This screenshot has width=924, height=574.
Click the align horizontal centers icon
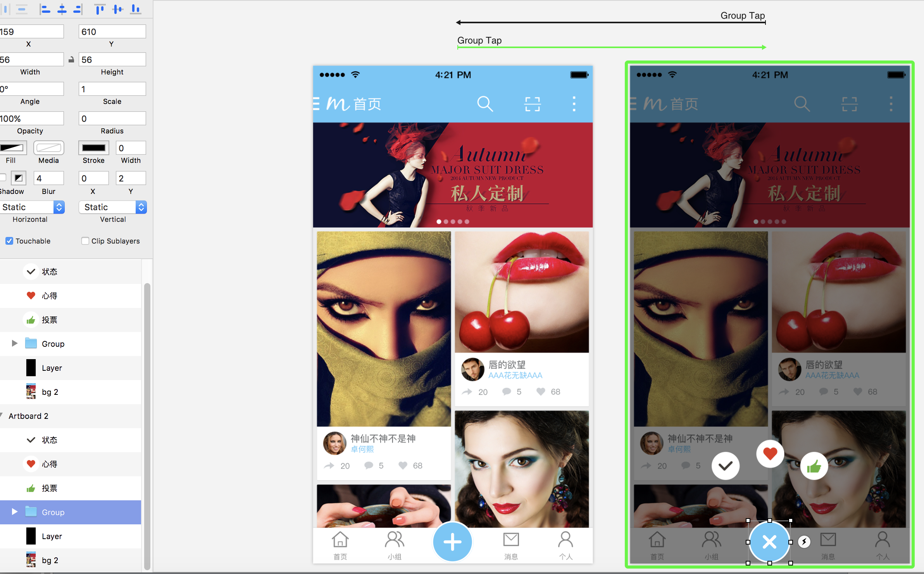click(62, 9)
